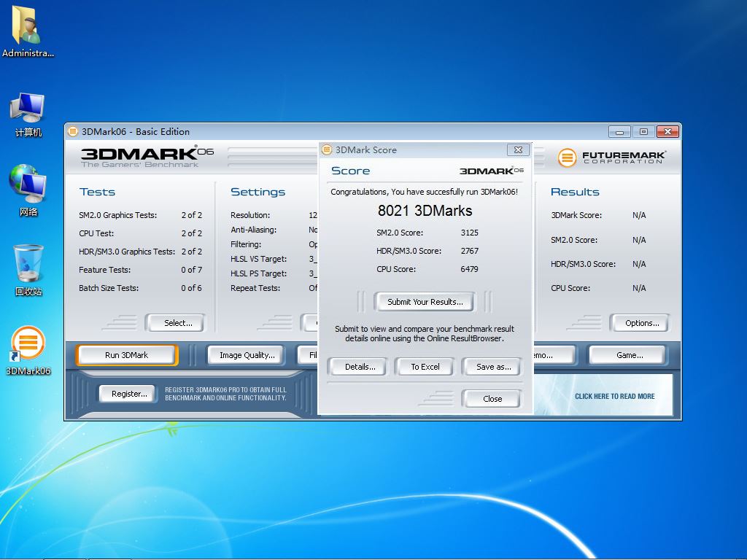Click the Feature Tests: label
Image resolution: width=747 pixels, height=560 pixels.
pos(105,270)
